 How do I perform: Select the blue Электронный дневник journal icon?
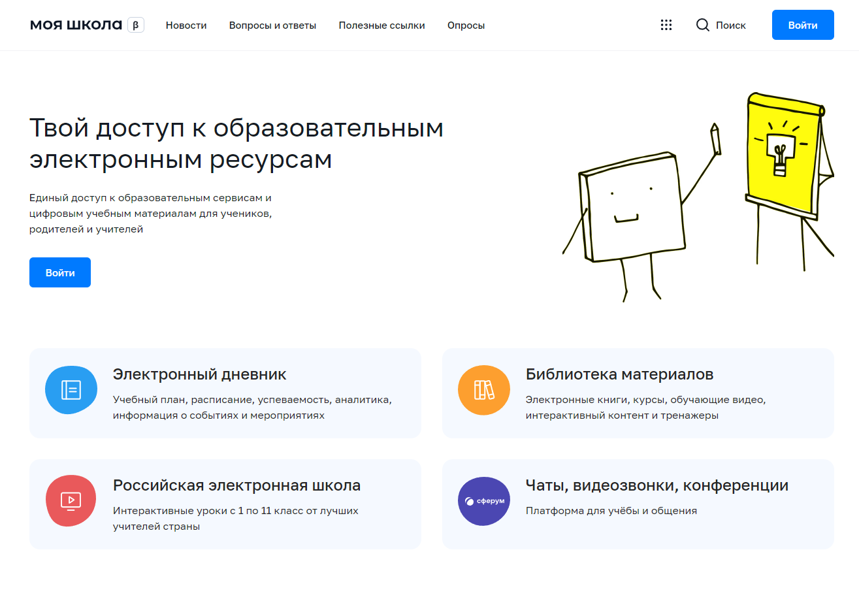(71, 389)
